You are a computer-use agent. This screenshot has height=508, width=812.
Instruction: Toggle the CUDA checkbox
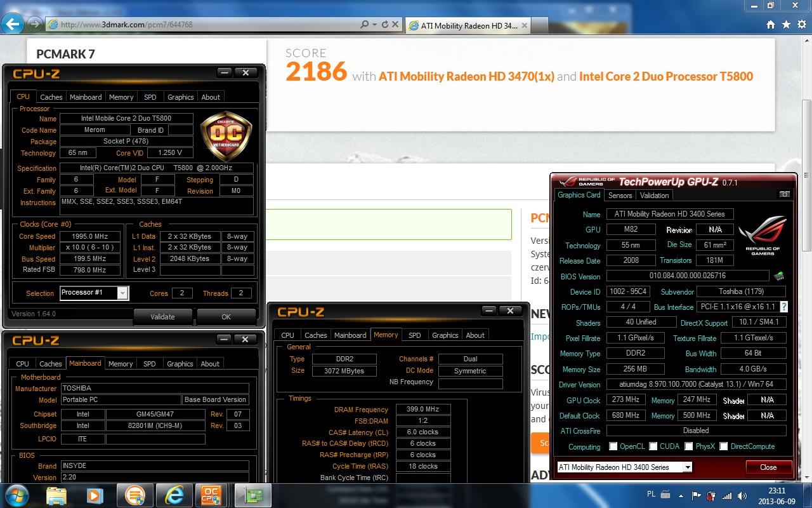(653, 446)
